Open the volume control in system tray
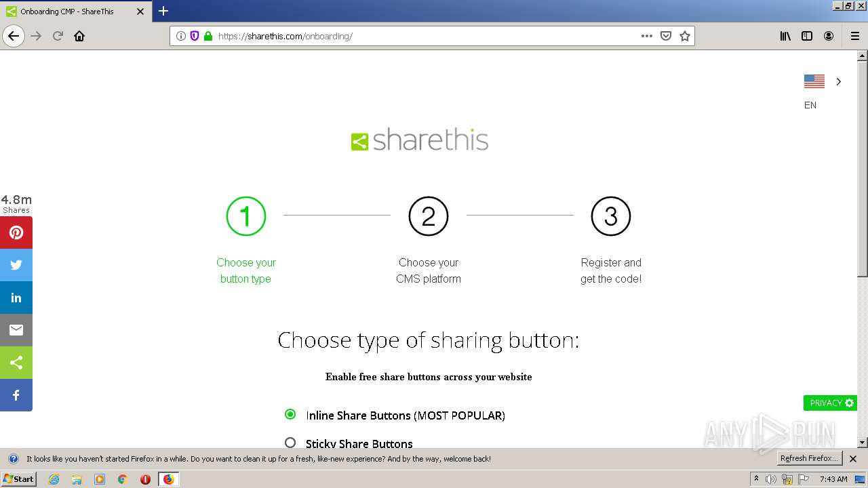868x488 pixels. (x=771, y=479)
